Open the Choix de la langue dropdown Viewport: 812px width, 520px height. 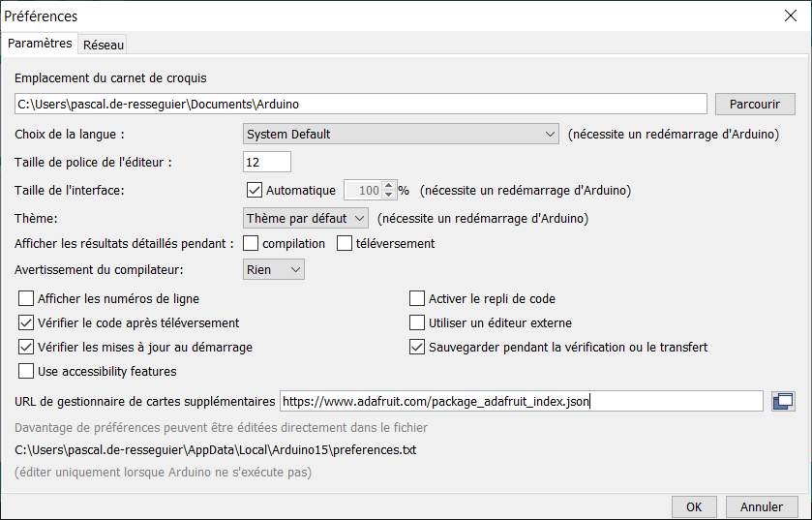coord(401,135)
